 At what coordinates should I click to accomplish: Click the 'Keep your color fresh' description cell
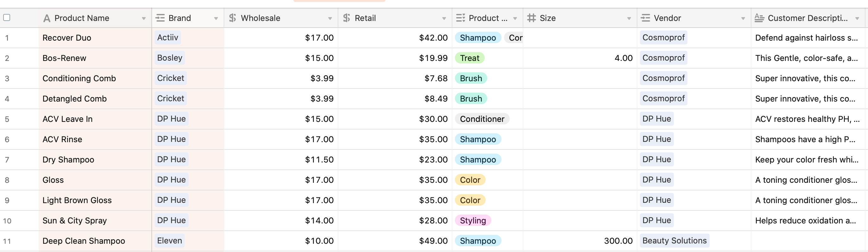click(x=808, y=159)
